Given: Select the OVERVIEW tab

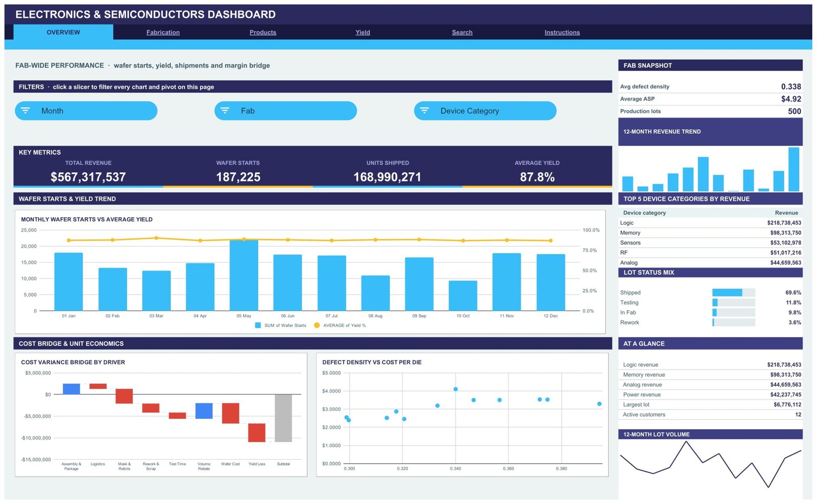Looking at the screenshot, I should pyautogui.click(x=63, y=32).
